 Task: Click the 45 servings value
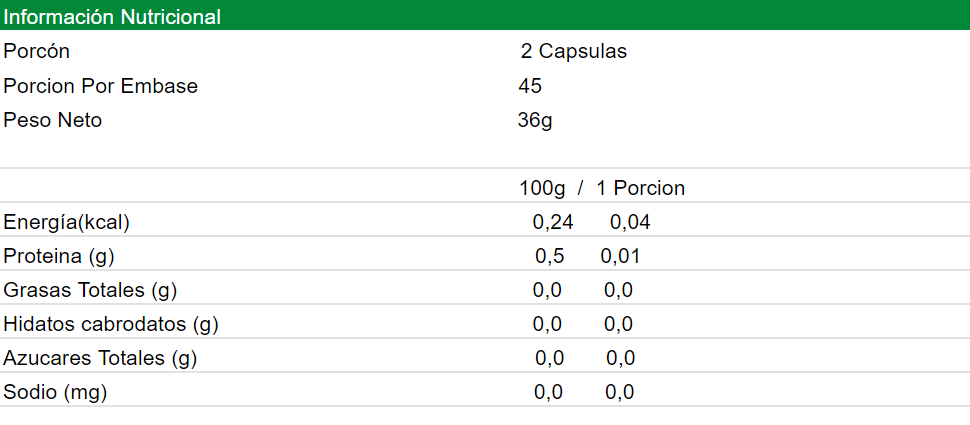click(530, 86)
